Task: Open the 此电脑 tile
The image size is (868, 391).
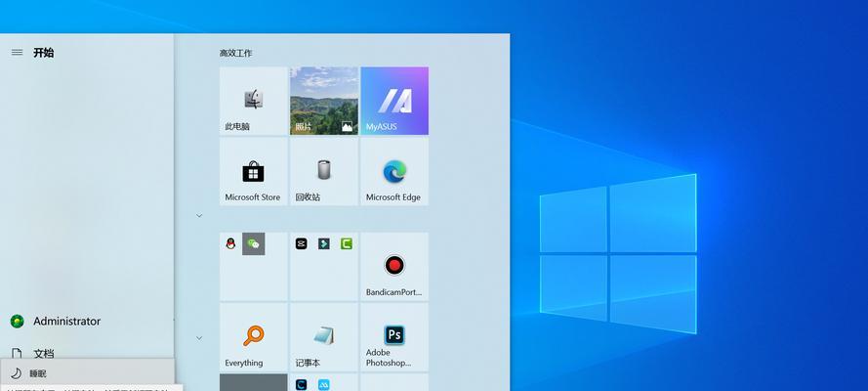Action: click(254, 101)
